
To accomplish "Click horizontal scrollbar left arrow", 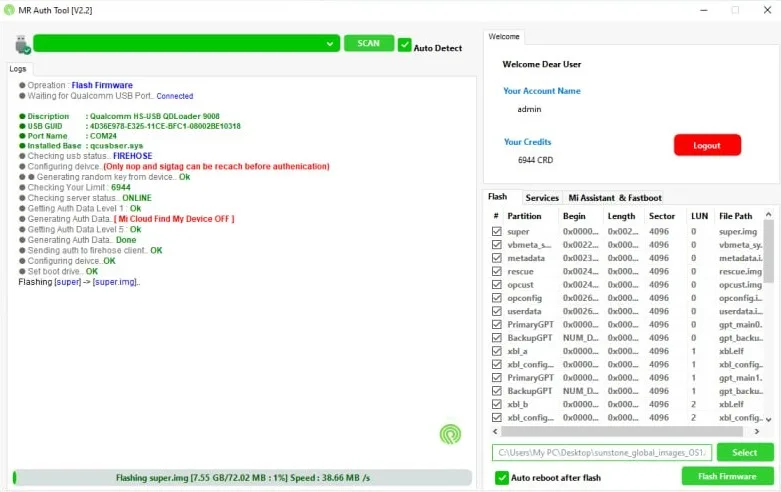I will point(495,431).
